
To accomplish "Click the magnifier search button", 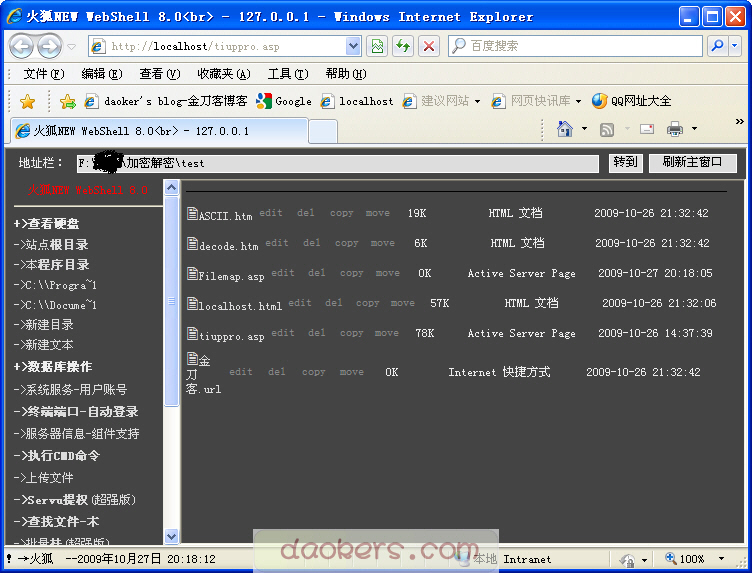I will 718,46.
